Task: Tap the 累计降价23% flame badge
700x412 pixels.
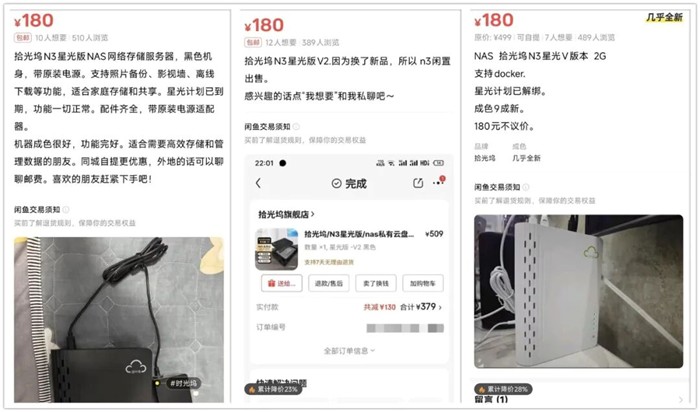Action: (273, 389)
